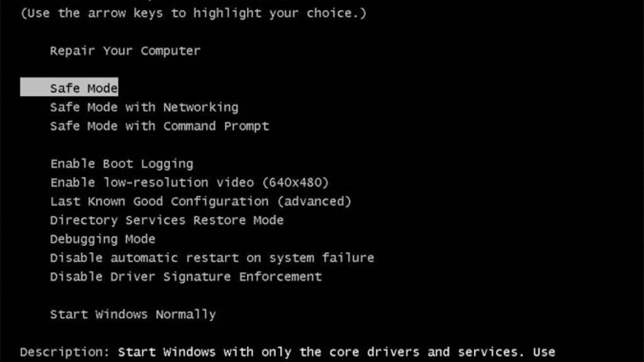
Task: Choose the highlighted Safe Mode entry
Action: (84, 88)
